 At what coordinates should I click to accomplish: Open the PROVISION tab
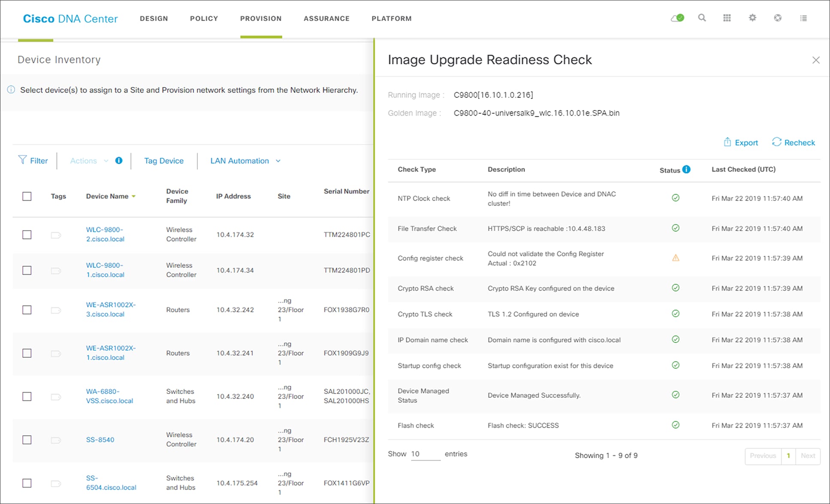coord(261,18)
